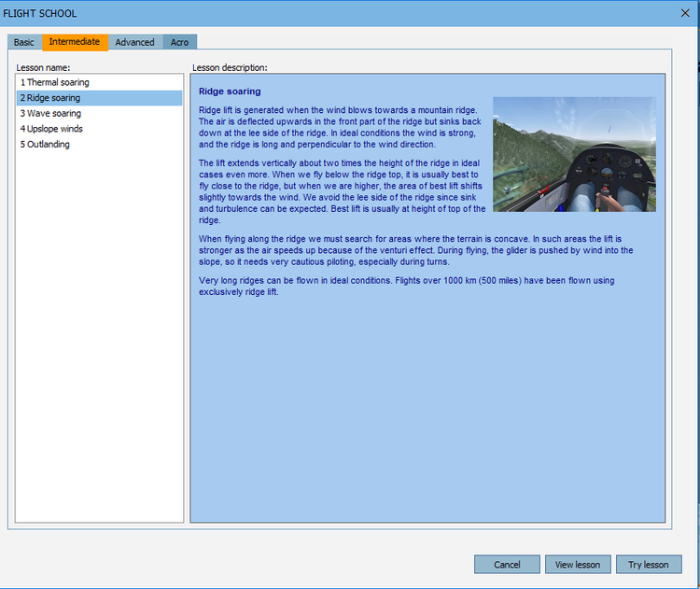Switch to the Acro tab
The height and width of the screenshot is (589, 700).
pyautogui.click(x=179, y=42)
